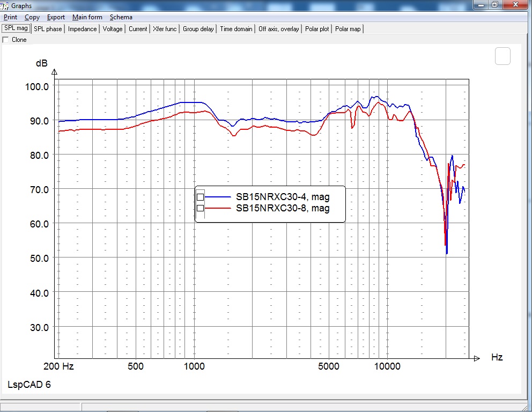Click the 10000 frequency axis label
Viewport: 532px width, 412px height.
pyautogui.click(x=387, y=366)
